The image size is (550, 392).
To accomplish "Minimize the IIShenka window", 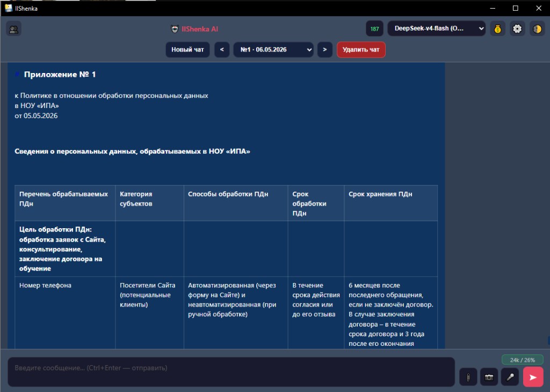I will pos(493,8).
